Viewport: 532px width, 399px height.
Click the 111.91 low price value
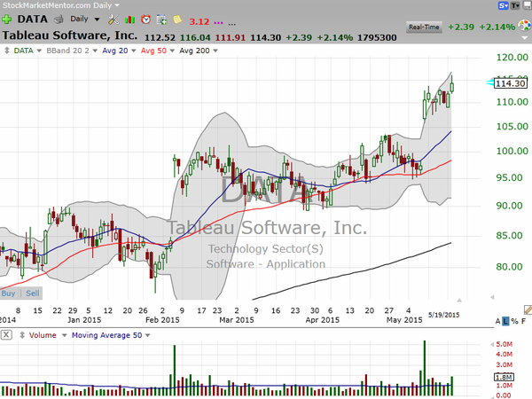[x=230, y=37]
